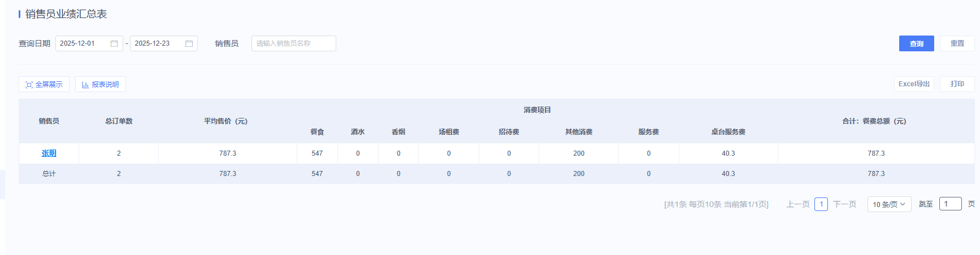Screen dimensions: 980x255
Task: Click the 总订单数 column header
Action: point(119,121)
